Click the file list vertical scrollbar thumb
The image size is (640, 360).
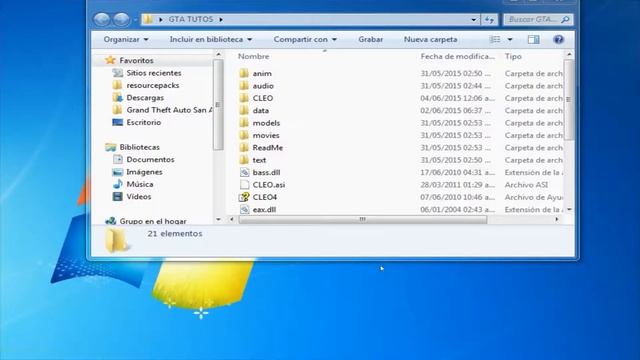pos(569,100)
